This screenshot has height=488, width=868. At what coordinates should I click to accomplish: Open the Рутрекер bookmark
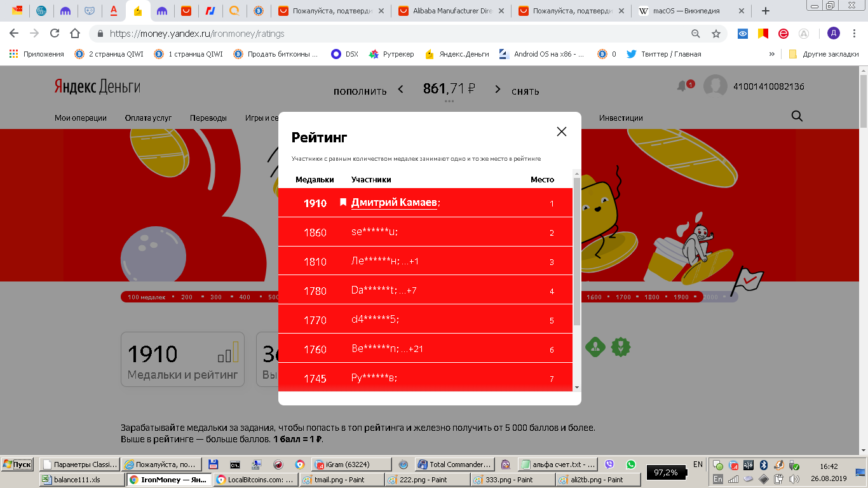[391, 54]
